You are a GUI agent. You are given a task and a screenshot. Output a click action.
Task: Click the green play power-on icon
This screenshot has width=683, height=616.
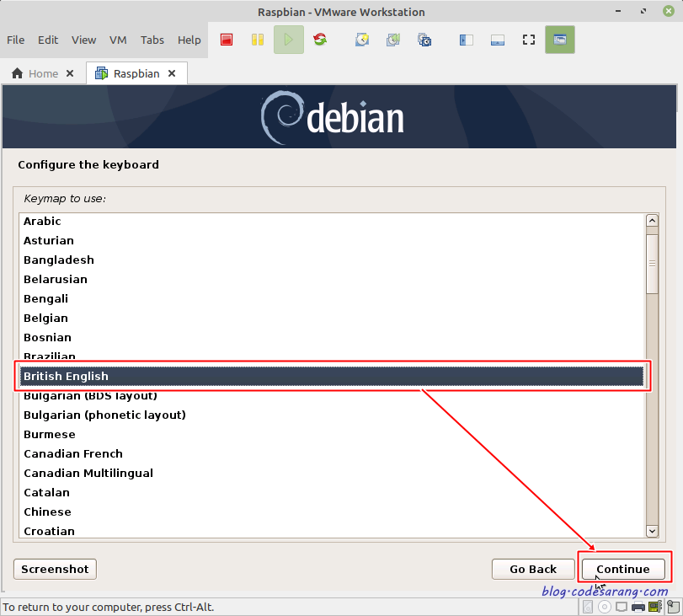click(x=288, y=40)
